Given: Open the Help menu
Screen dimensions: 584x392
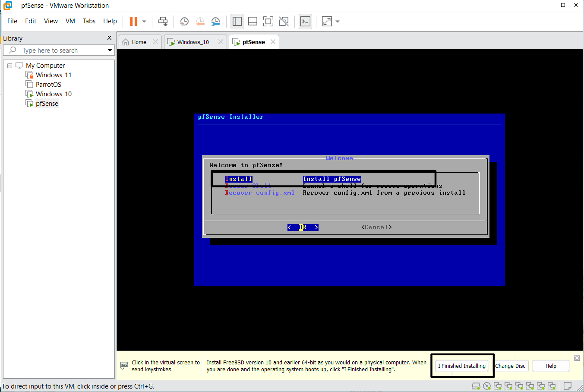Looking at the screenshot, I should (110, 21).
